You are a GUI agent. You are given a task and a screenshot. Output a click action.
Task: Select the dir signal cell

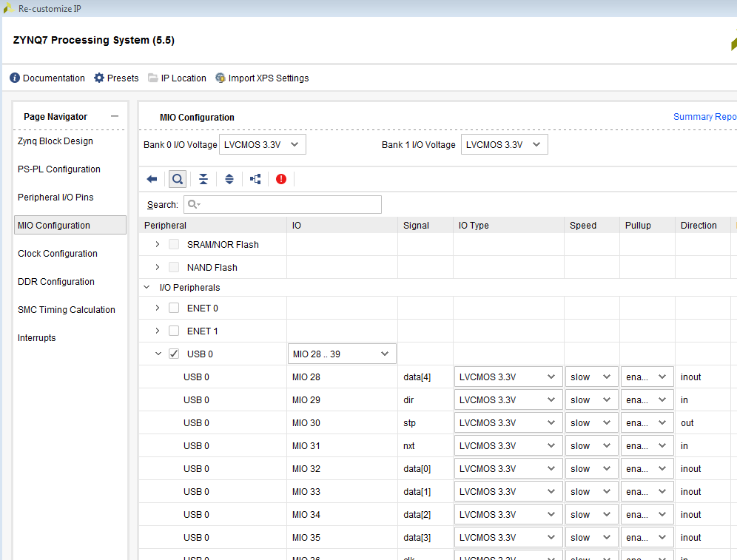pos(425,399)
